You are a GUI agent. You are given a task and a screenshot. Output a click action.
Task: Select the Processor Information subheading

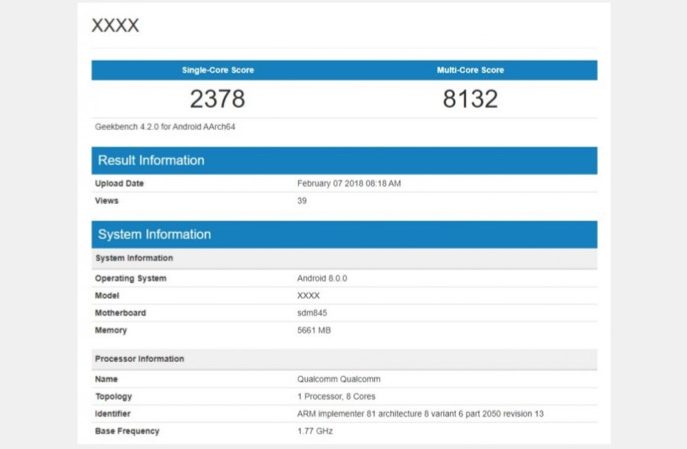pyautogui.click(x=139, y=358)
